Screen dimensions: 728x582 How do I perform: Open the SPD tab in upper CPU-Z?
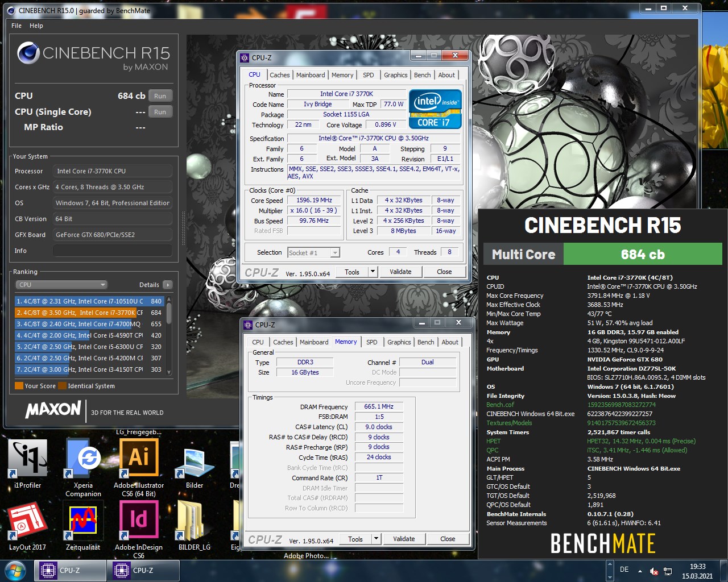point(369,75)
